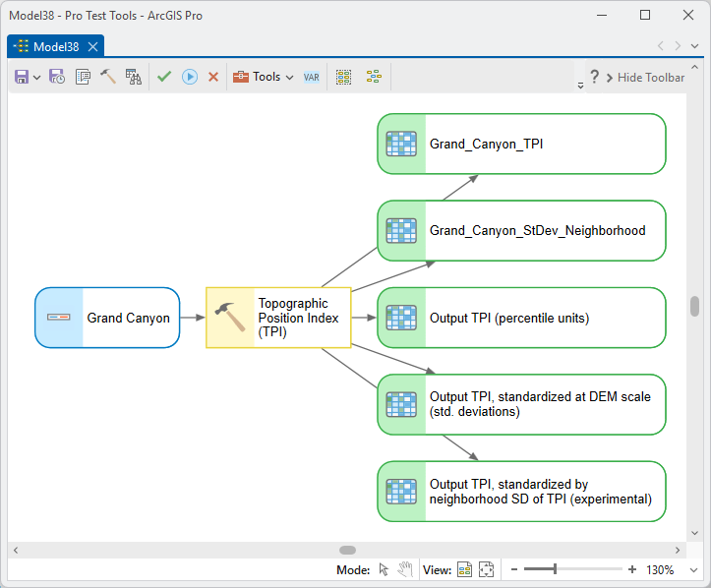Click the vertical scrollbar thumb
Viewport: 711px width, 588px height.
click(x=694, y=307)
